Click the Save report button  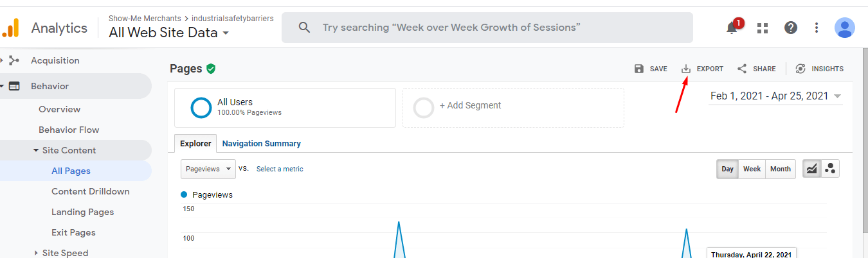click(x=651, y=69)
